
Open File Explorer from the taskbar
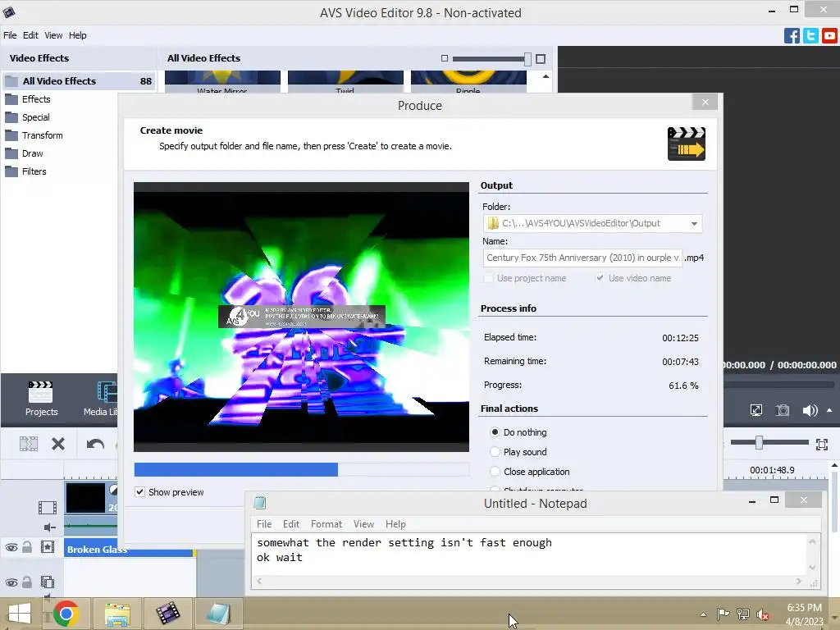click(117, 614)
